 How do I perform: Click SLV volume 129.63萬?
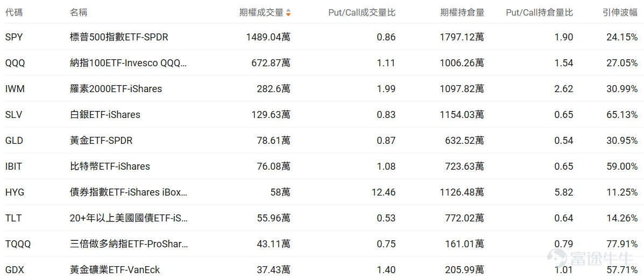[271, 115]
